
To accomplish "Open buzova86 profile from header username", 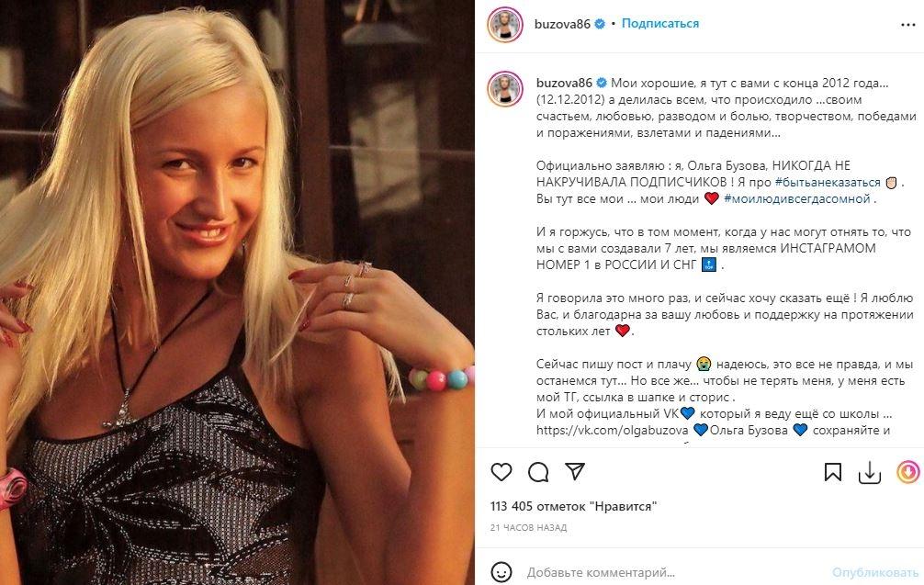I will coord(562,24).
